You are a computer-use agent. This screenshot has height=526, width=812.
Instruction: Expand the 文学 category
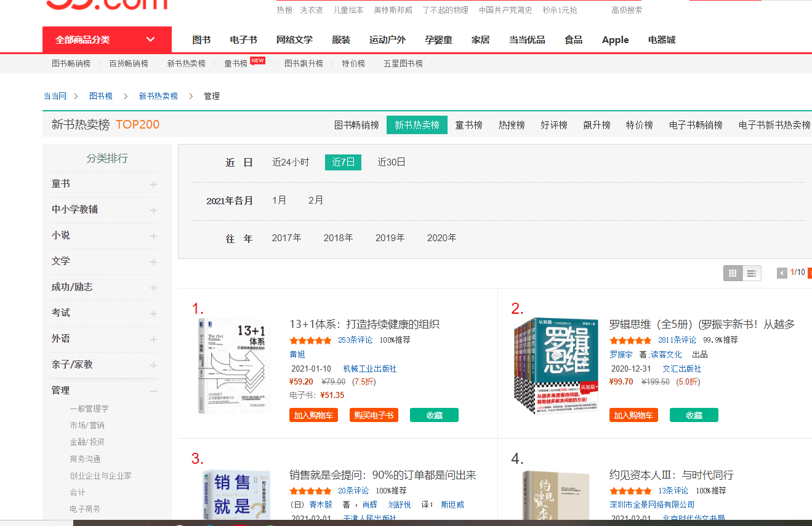tap(153, 262)
